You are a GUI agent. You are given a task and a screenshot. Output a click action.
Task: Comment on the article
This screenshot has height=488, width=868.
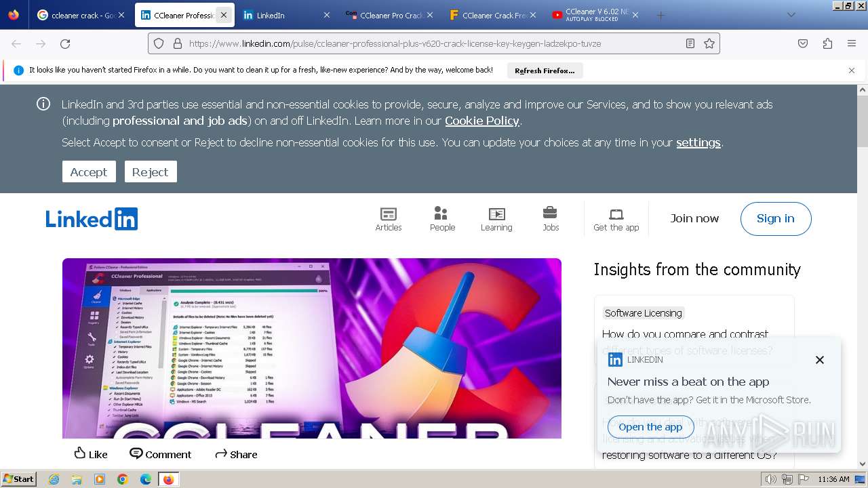tap(161, 454)
